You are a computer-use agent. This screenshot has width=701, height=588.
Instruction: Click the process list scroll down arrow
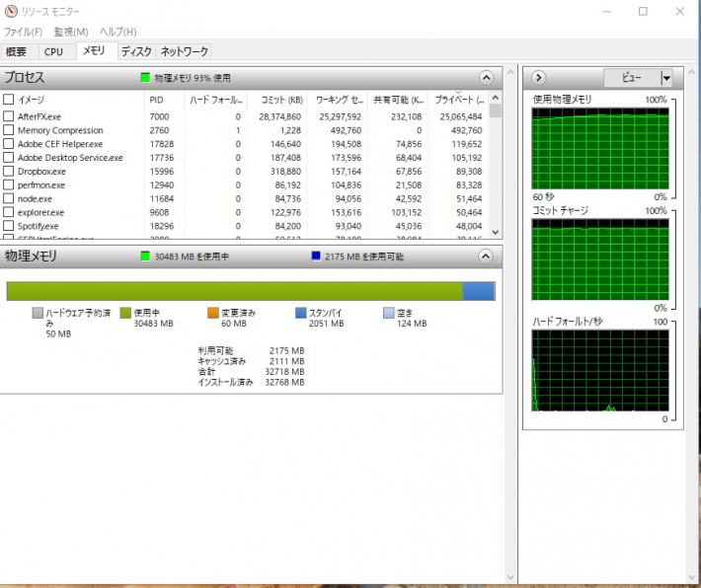tap(496, 232)
